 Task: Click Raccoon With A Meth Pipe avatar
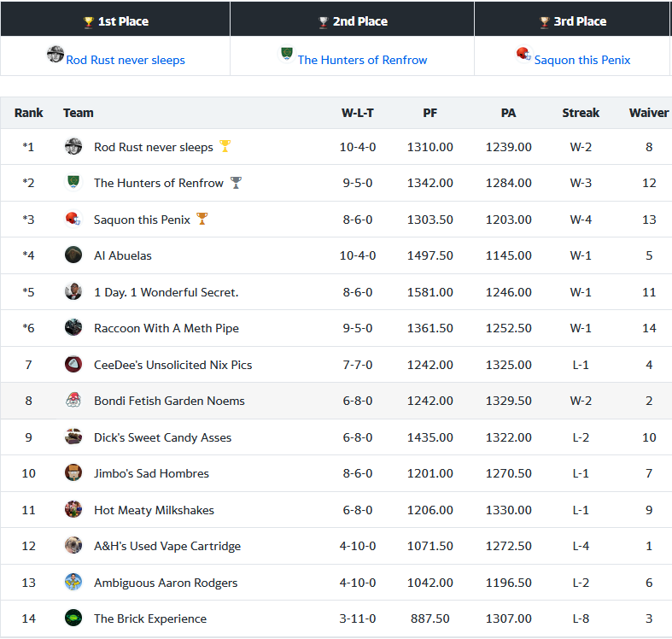(73, 328)
